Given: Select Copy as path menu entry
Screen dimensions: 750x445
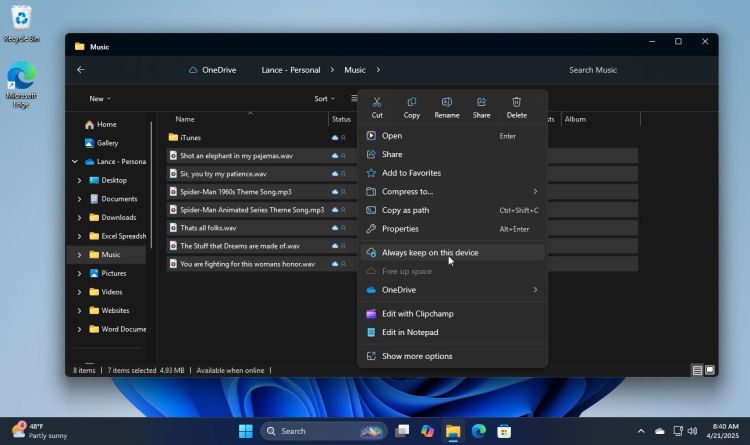Looking at the screenshot, I should point(405,210).
